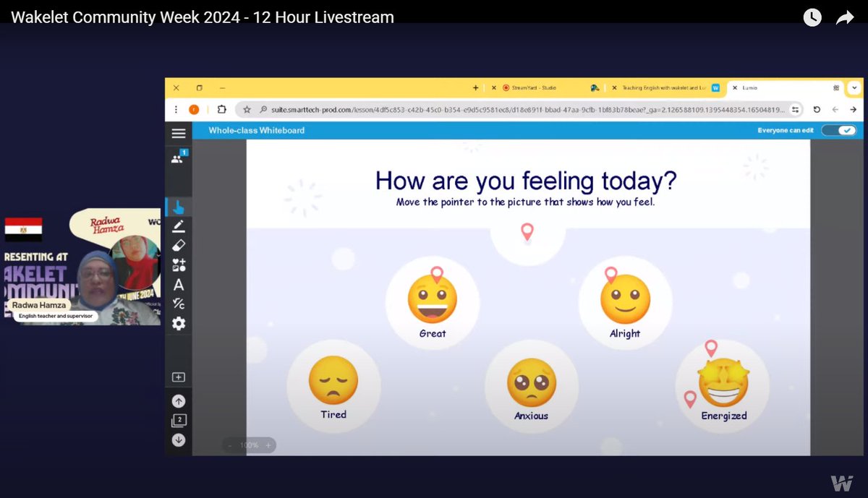
Task: Open the Lumio settings gear
Action: coord(179,324)
